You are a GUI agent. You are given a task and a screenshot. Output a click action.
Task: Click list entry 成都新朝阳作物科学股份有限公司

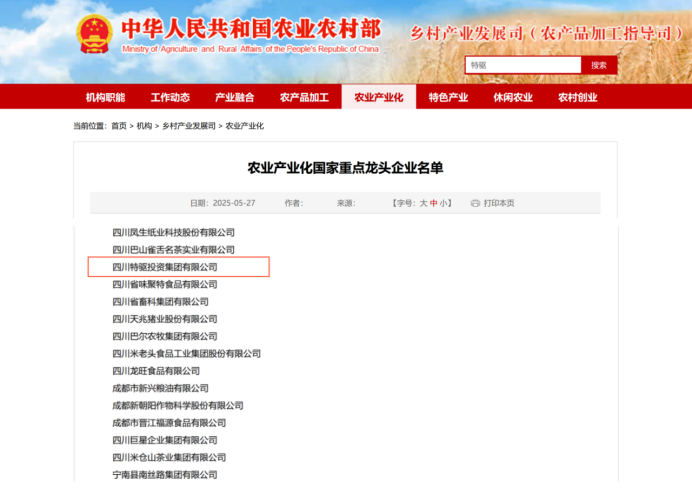point(178,405)
